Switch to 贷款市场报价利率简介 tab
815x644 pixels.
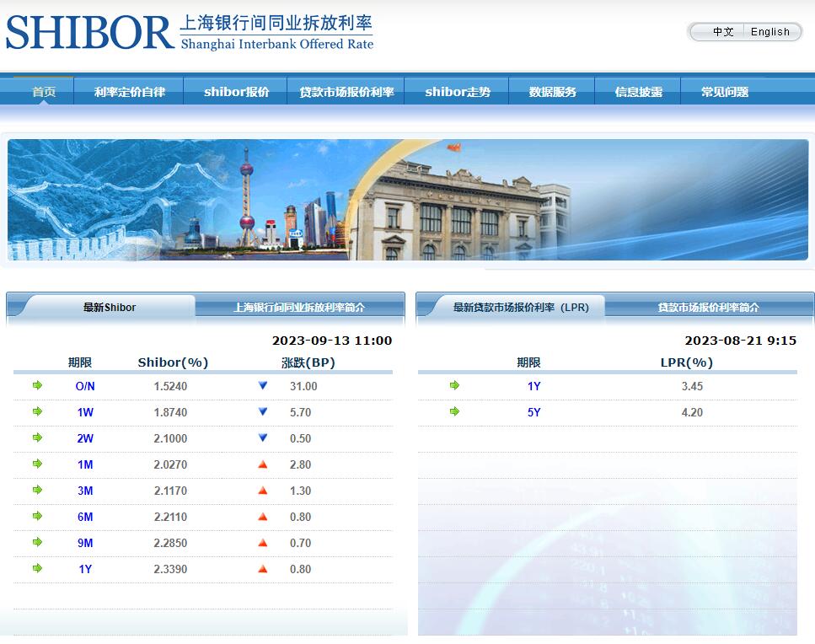pyautogui.click(x=708, y=307)
